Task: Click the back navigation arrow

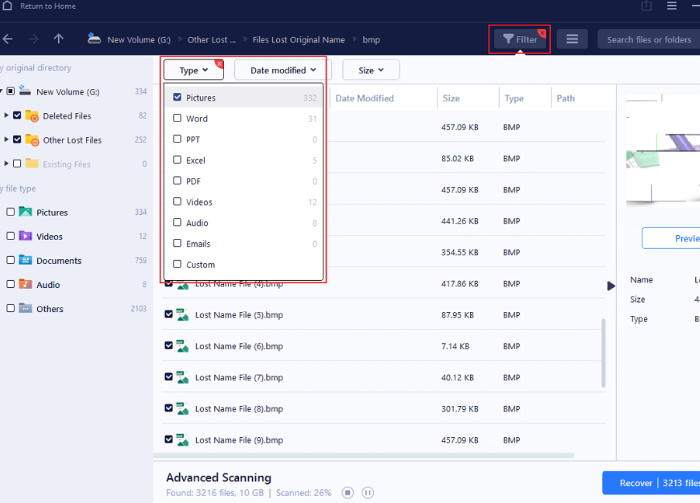Action: coord(8,39)
